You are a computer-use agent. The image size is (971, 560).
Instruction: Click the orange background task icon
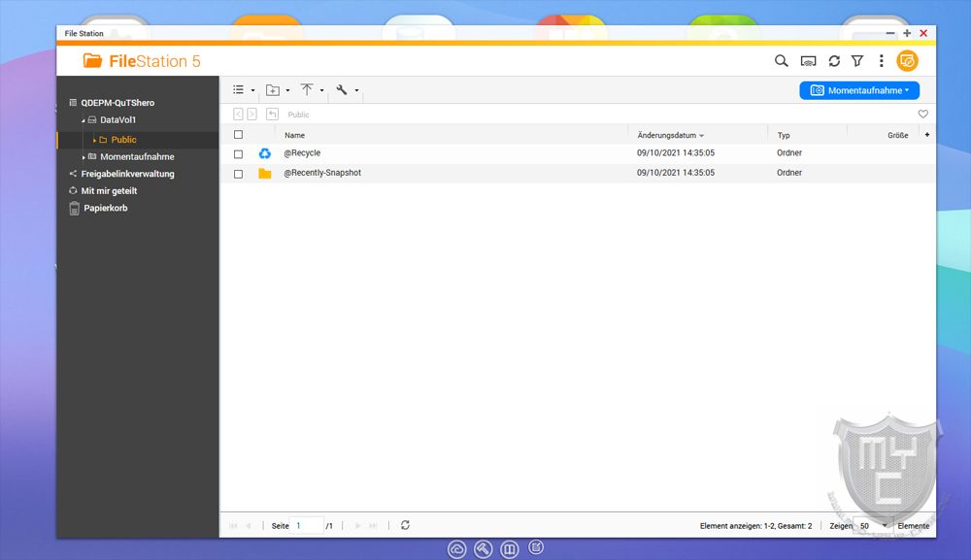click(907, 61)
